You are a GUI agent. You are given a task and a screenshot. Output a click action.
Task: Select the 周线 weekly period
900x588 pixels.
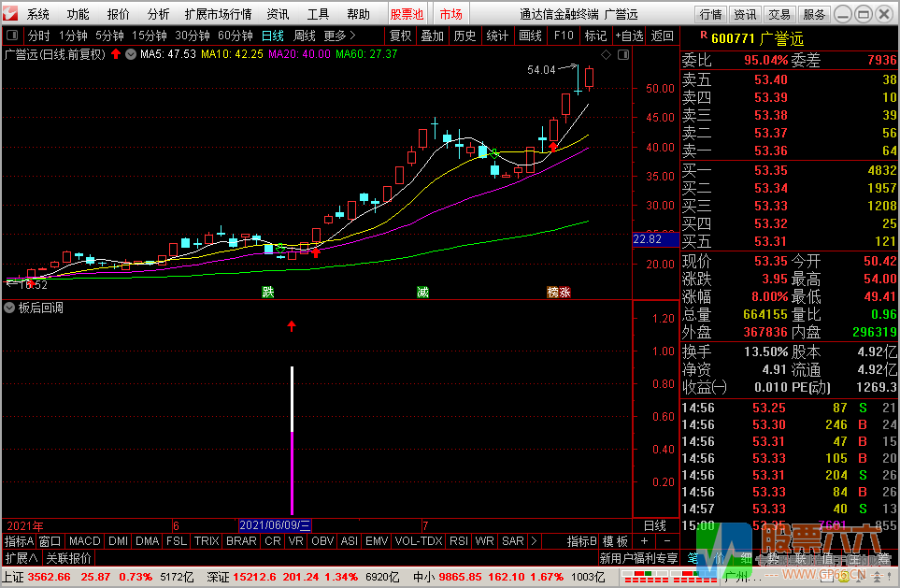305,36
